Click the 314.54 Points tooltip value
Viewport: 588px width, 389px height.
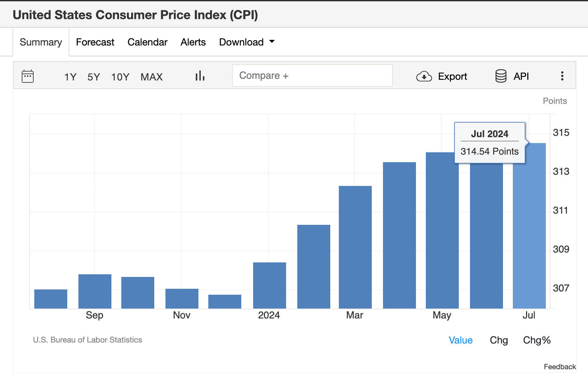(489, 151)
